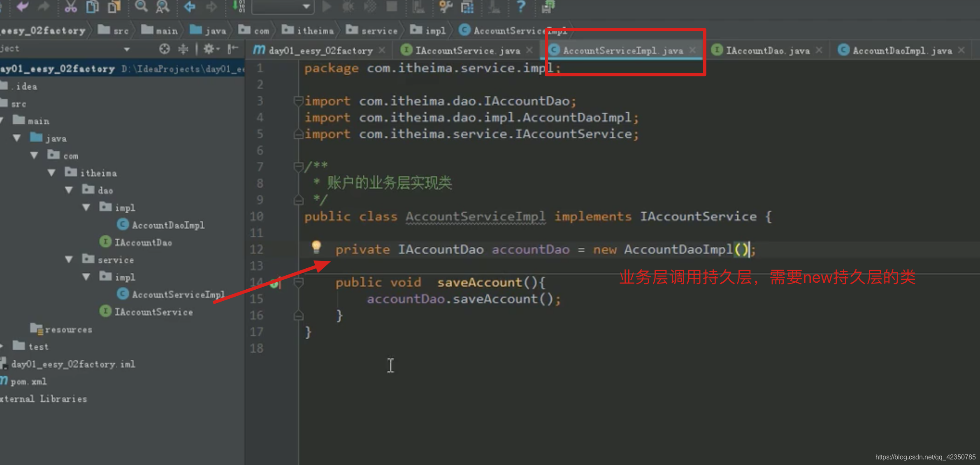Image resolution: width=980 pixels, height=465 pixels.
Task: Fold the import block on line 3
Action: point(298,100)
